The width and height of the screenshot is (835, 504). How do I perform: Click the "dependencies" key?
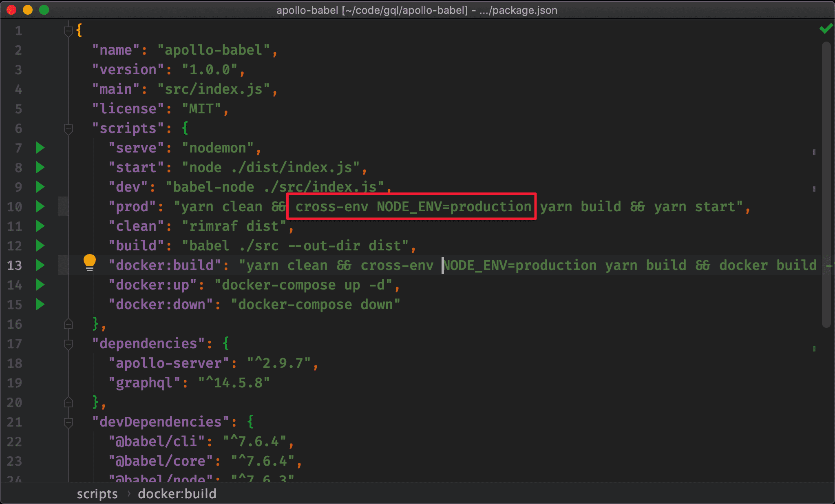click(x=148, y=344)
